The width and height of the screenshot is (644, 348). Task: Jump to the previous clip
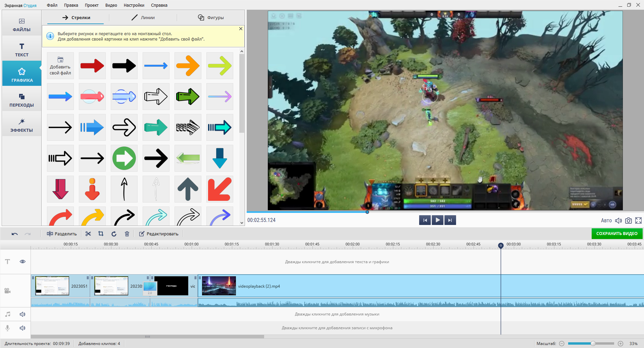click(425, 220)
